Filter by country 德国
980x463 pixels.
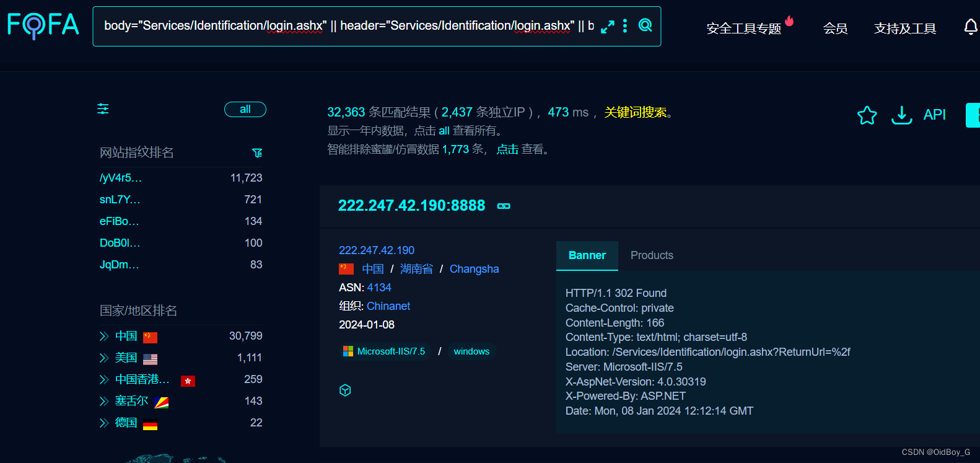coord(126,423)
